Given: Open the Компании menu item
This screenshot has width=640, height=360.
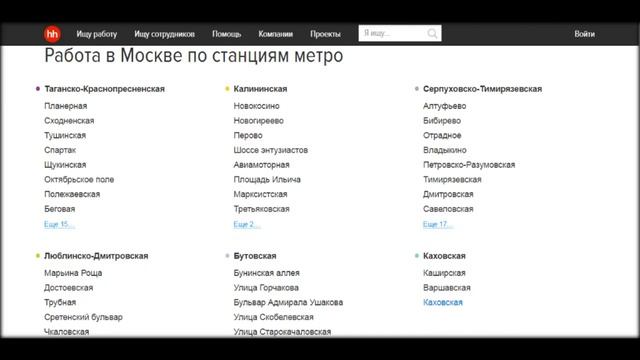Looking at the screenshot, I should tap(276, 34).
